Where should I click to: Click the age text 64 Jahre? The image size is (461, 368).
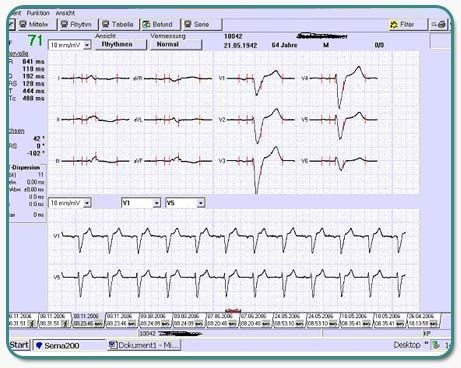coord(284,45)
